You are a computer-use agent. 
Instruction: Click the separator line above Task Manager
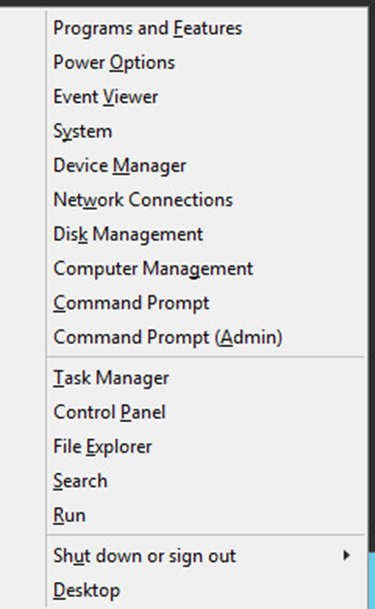[x=206, y=356]
